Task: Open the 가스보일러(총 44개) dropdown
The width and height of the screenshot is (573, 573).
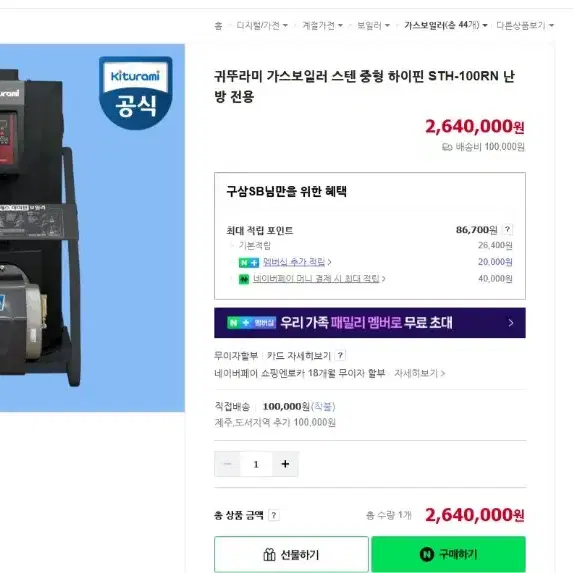Action: coord(446,25)
